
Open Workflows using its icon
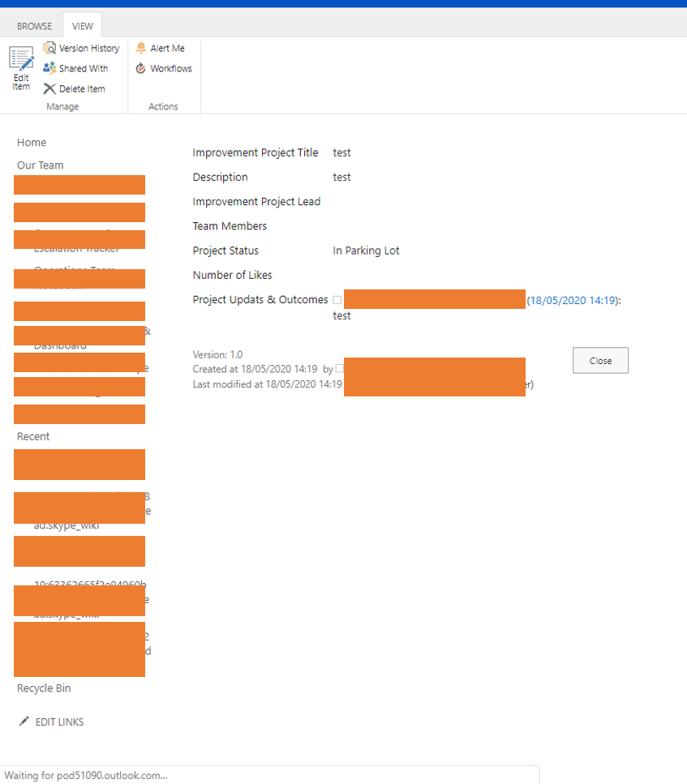[x=141, y=68]
